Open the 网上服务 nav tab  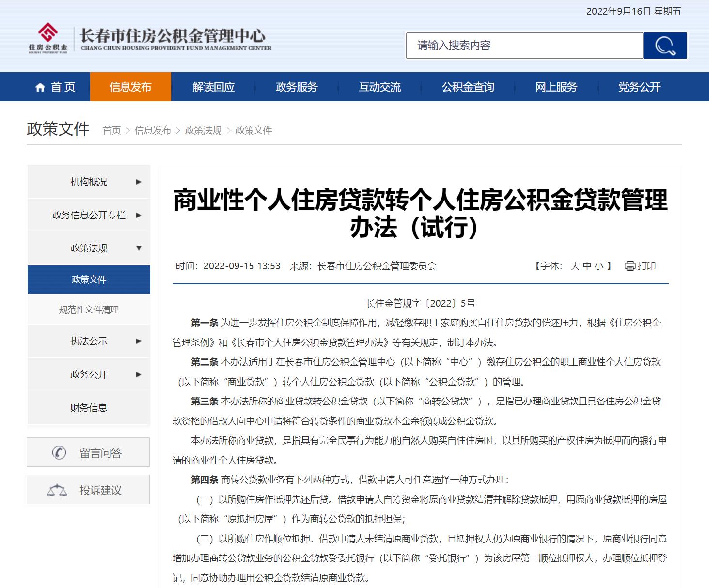click(x=556, y=87)
